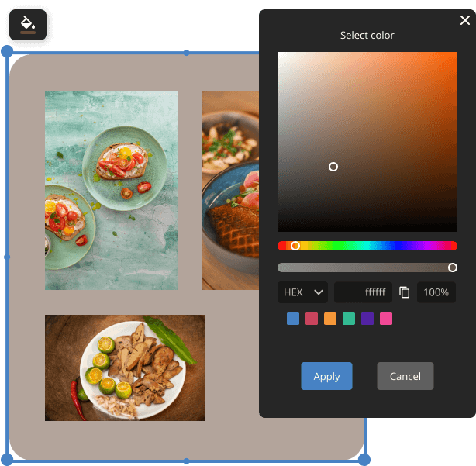Apply the selected color
The image size is (476, 466).
[x=326, y=376]
